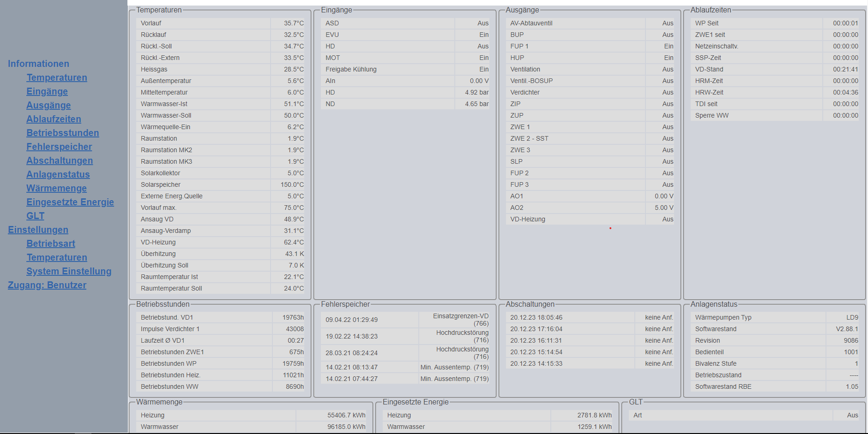Go to the Eingänge page
The width and height of the screenshot is (868, 434).
pyautogui.click(x=47, y=91)
